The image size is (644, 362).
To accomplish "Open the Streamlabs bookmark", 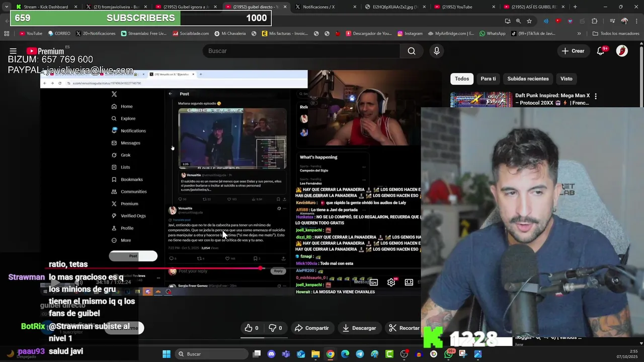I will (x=143, y=34).
